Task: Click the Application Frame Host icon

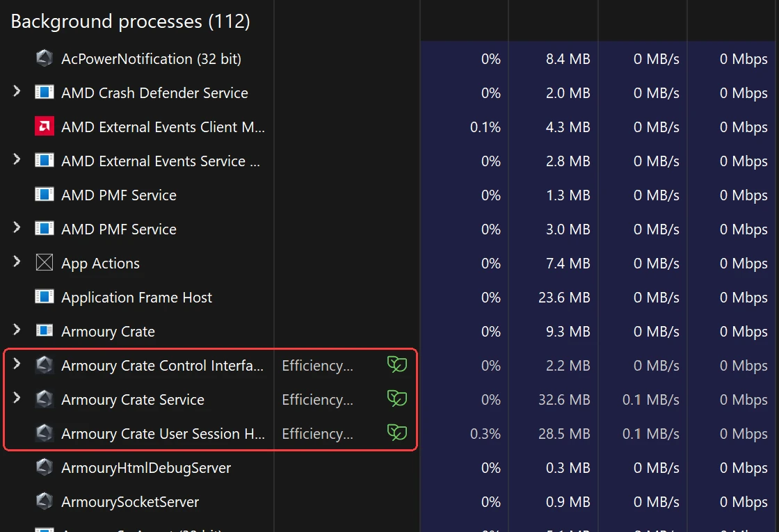Action: (45, 296)
